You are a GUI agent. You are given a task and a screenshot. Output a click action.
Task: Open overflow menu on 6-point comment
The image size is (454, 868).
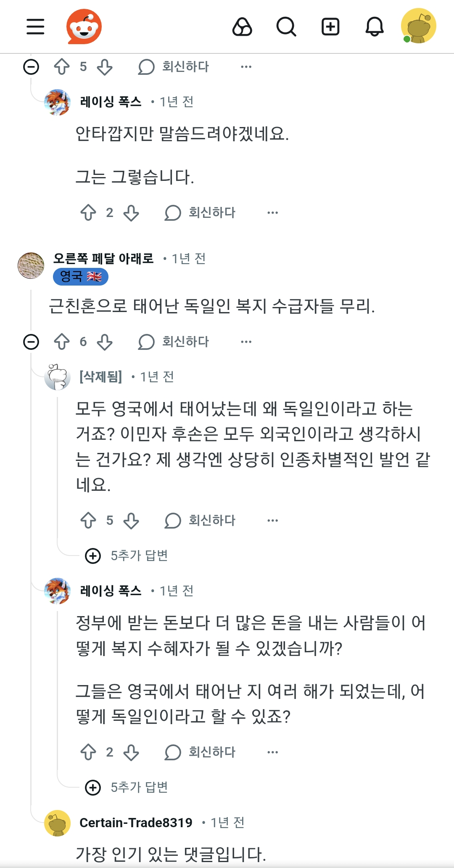[x=246, y=341]
